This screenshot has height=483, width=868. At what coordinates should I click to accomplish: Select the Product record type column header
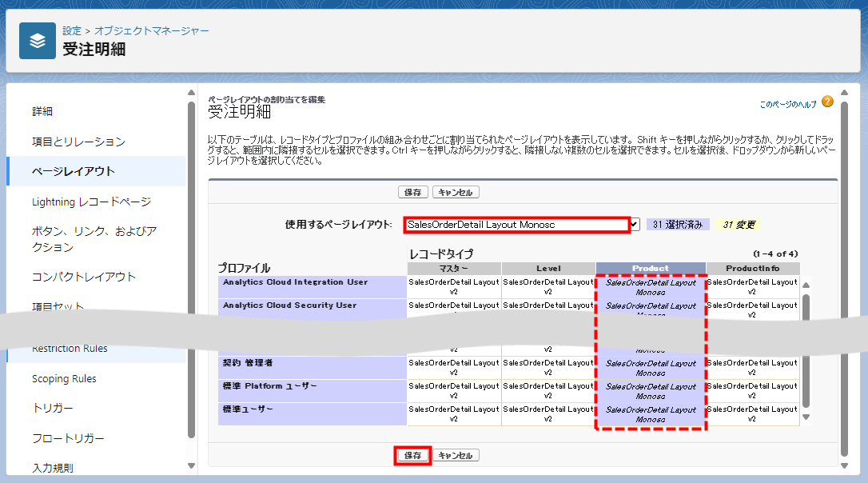[650, 268]
